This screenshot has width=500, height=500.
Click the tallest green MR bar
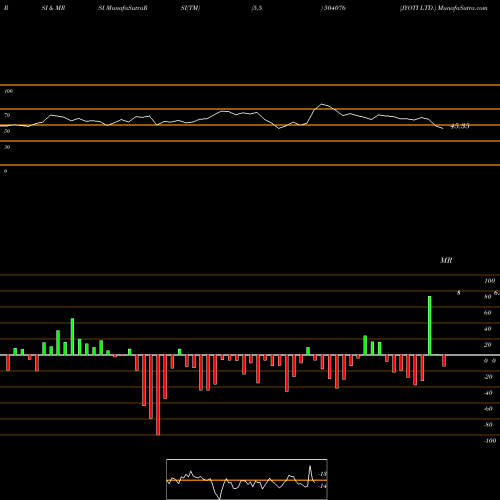(429, 325)
